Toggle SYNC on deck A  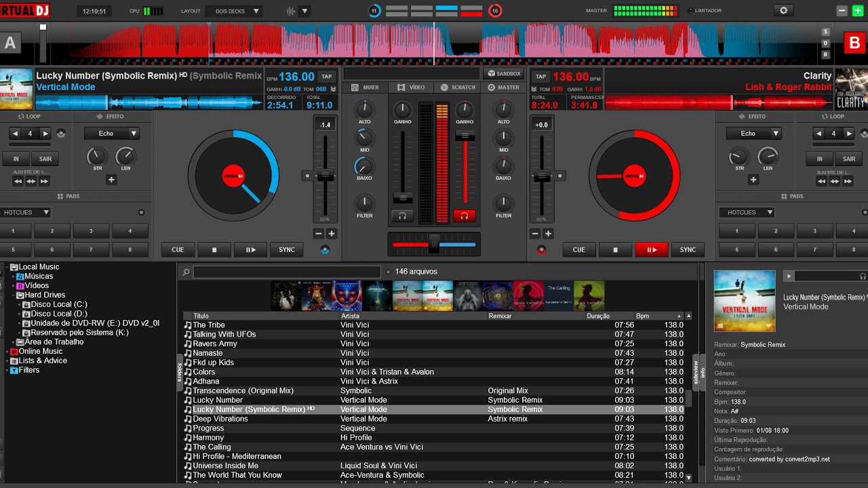click(x=287, y=249)
